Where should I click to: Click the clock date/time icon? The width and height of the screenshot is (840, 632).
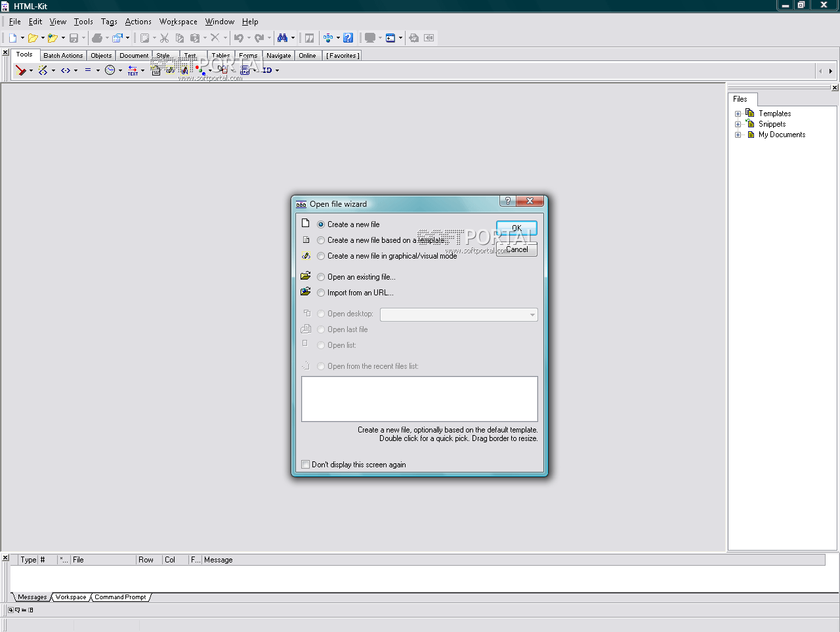[x=110, y=70]
